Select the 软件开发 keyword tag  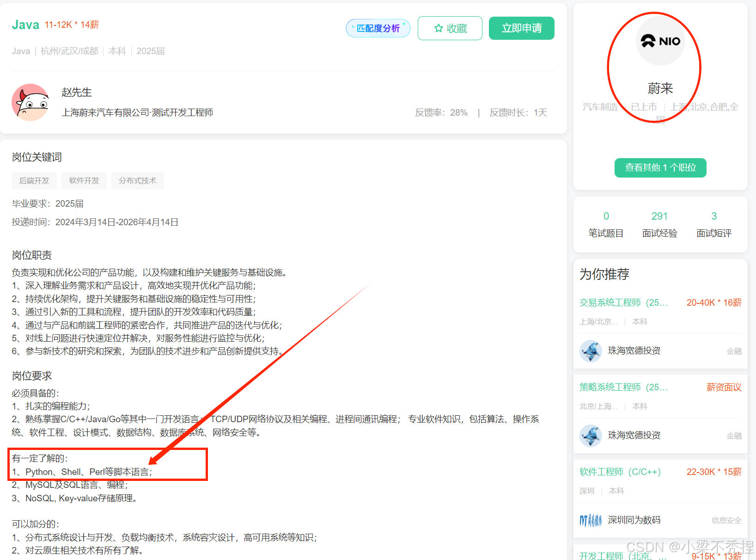coord(84,181)
